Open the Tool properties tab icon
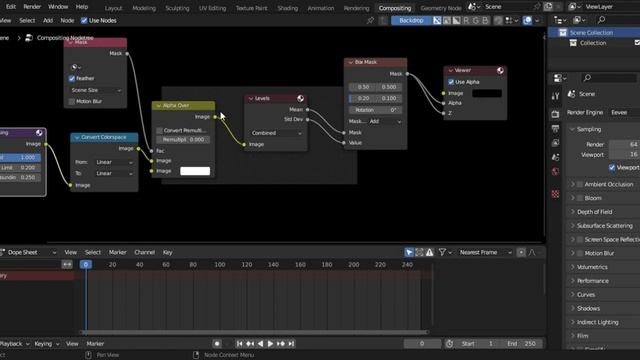 point(555,96)
